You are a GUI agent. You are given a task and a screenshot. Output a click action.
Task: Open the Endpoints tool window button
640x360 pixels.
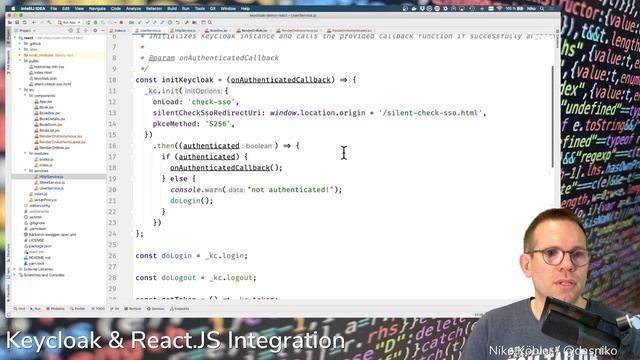pyautogui.click(x=180, y=309)
